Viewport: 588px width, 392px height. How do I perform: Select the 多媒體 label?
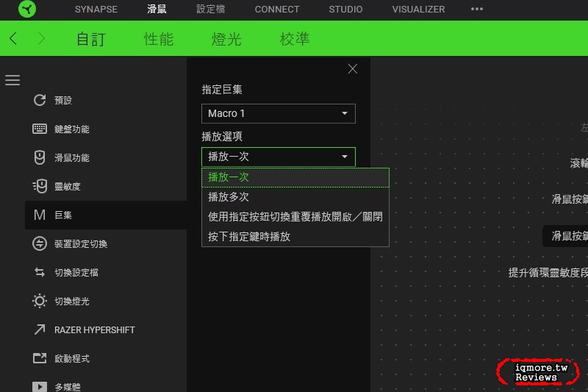coord(68,387)
